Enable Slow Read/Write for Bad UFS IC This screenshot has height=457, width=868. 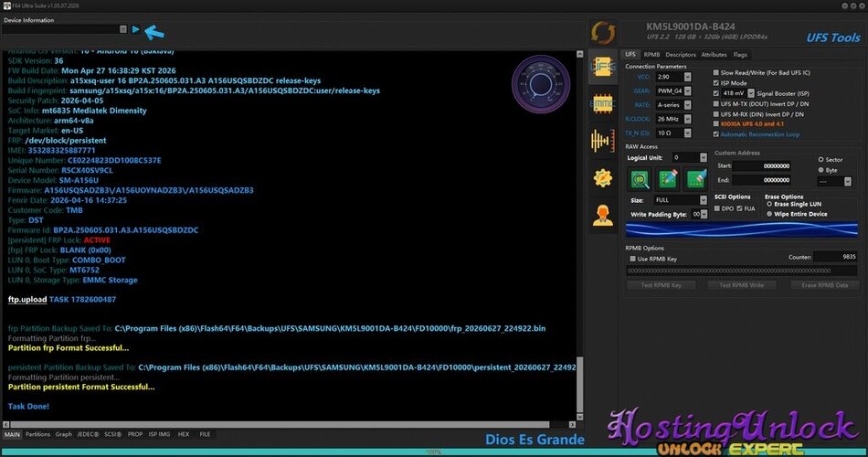point(715,72)
